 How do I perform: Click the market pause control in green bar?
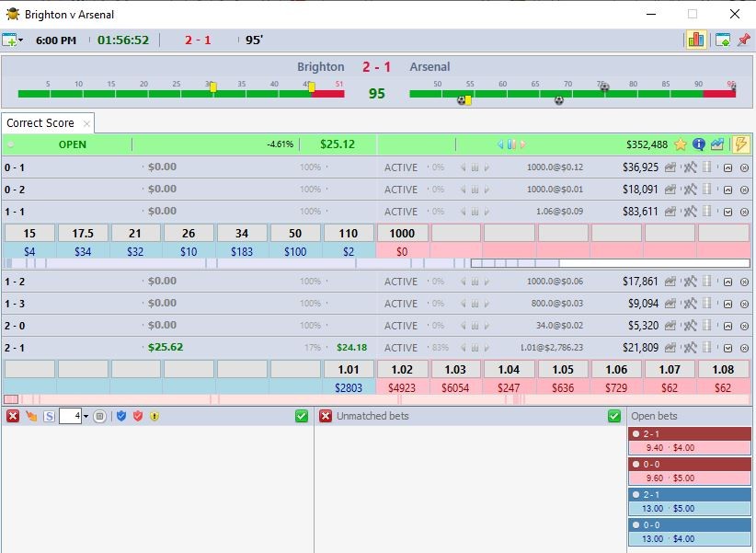click(x=511, y=144)
